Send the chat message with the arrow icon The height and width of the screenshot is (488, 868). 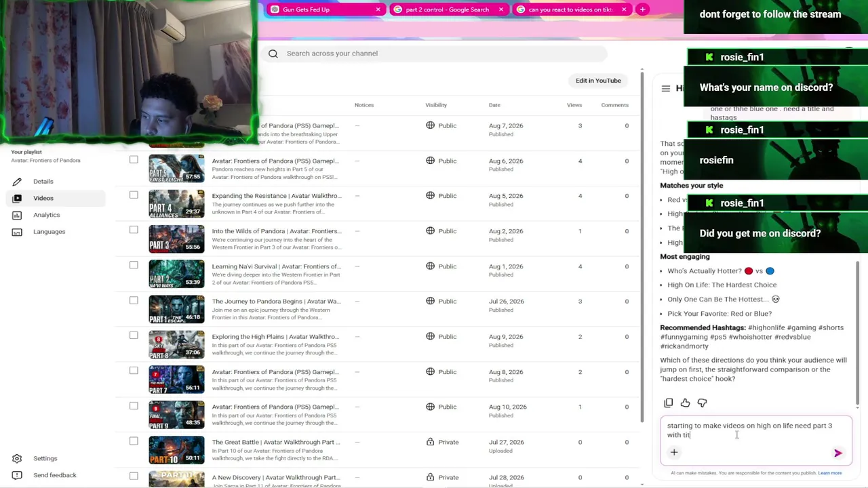click(x=838, y=453)
